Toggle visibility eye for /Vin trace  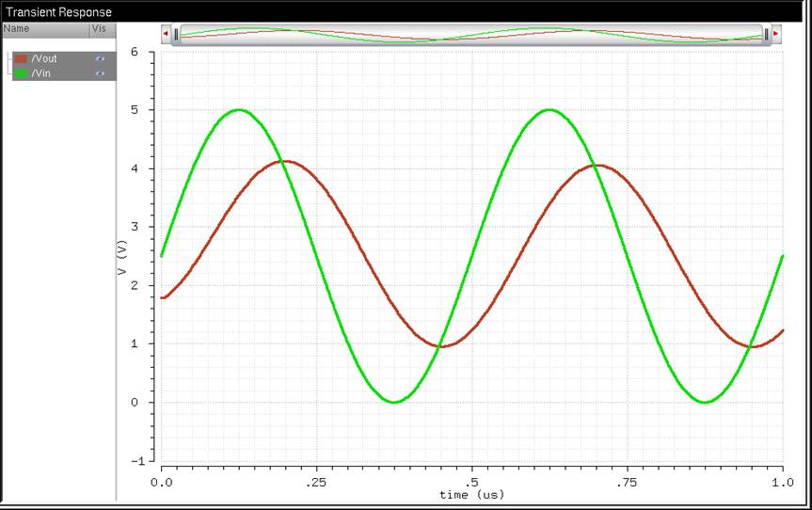point(100,72)
